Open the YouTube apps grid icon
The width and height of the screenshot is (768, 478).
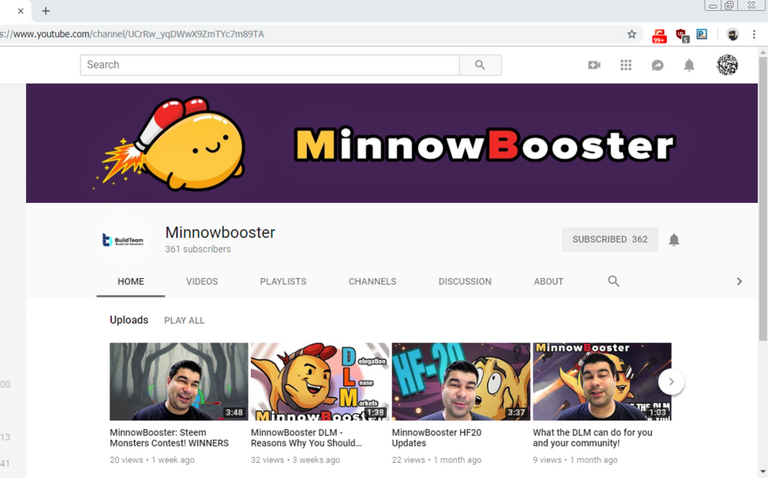(x=625, y=65)
